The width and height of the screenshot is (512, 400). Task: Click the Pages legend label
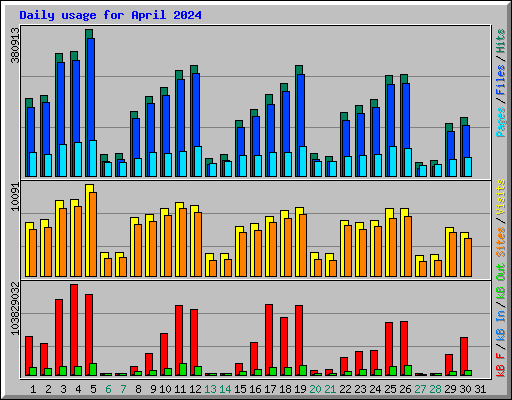[501, 122]
